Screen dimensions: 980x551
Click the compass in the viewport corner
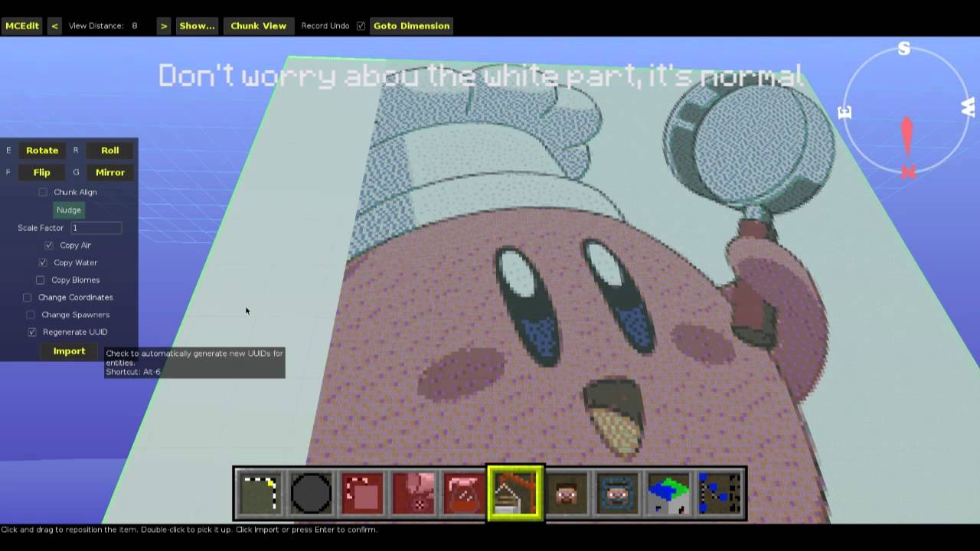coord(907,111)
